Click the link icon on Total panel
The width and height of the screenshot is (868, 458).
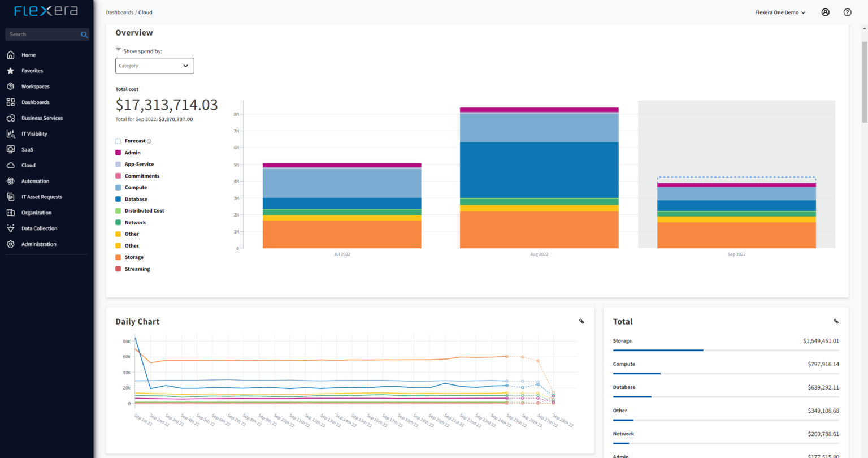836,322
